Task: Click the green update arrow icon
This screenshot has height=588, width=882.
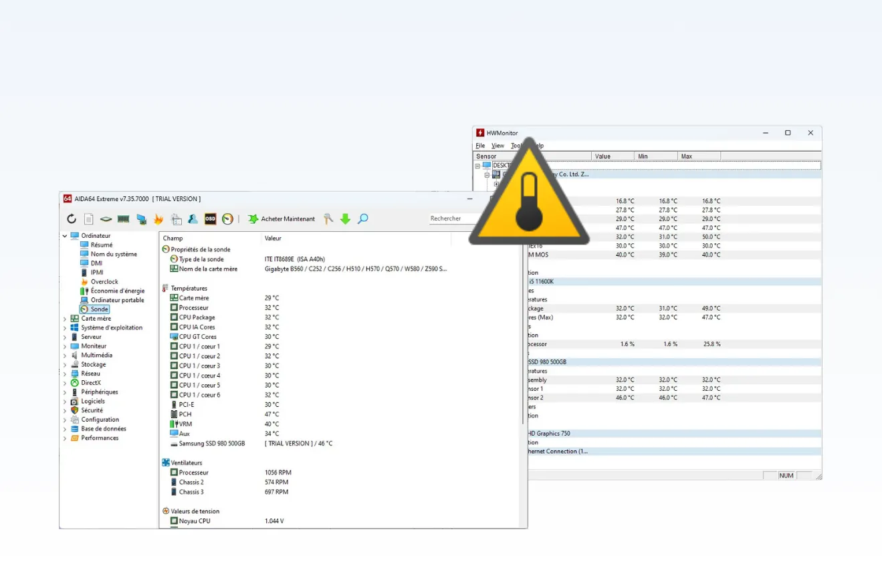Action: [x=345, y=218]
